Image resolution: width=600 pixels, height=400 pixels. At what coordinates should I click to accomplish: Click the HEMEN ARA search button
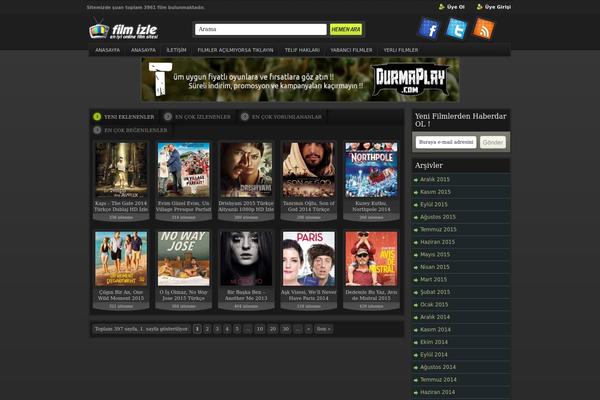pos(346,29)
